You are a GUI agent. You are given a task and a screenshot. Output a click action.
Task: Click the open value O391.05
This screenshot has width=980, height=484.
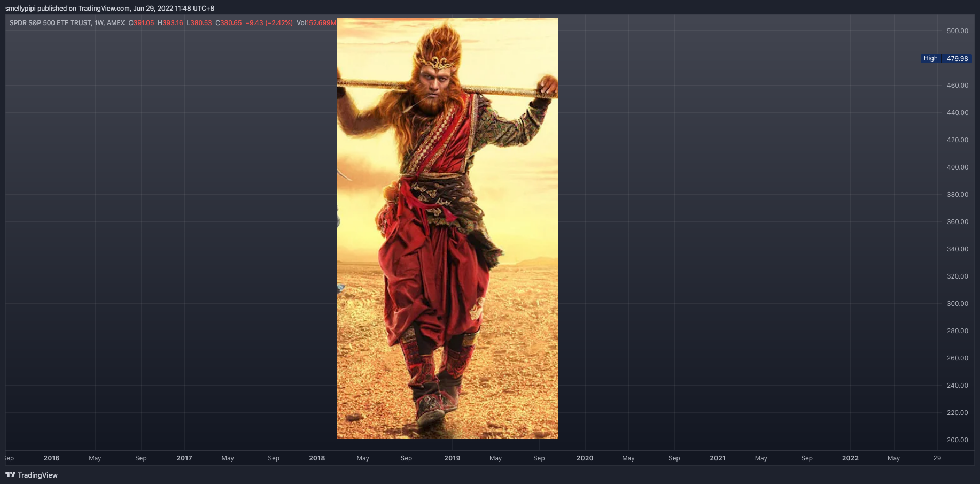[x=141, y=23]
